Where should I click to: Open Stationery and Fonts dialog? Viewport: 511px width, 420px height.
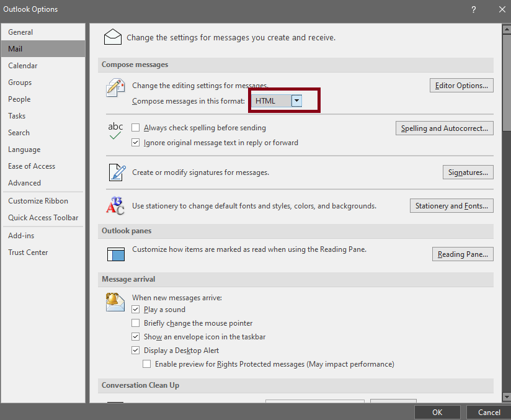(451, 206)
